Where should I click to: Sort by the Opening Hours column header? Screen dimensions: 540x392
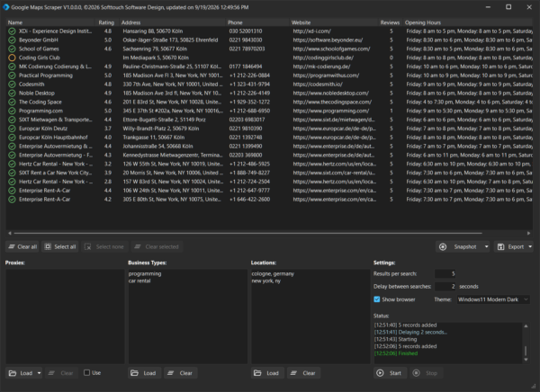tap(468, 22)
